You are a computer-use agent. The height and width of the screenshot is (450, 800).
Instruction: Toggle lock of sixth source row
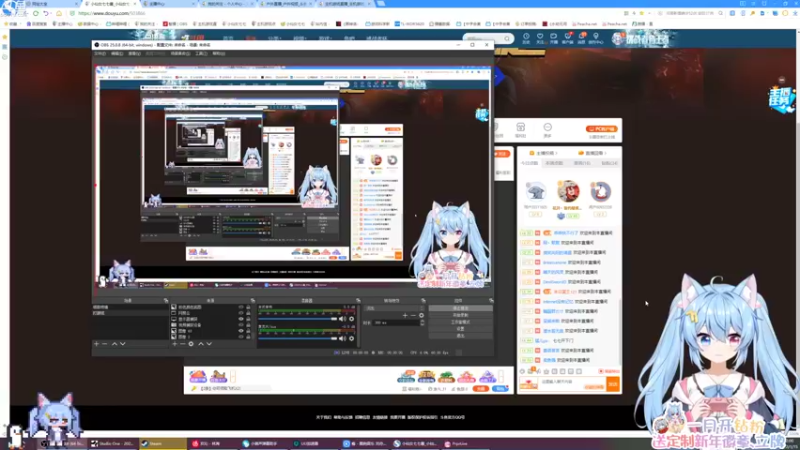click(x=248, y=337)
